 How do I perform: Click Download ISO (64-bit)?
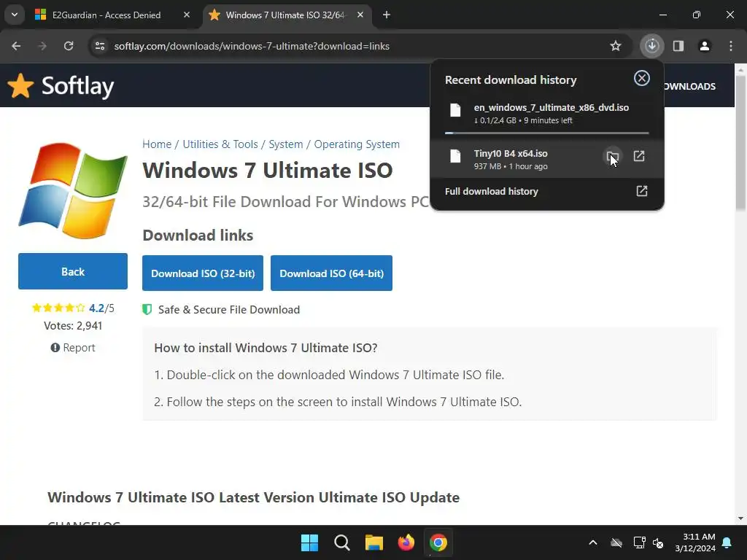click(332, 273)
